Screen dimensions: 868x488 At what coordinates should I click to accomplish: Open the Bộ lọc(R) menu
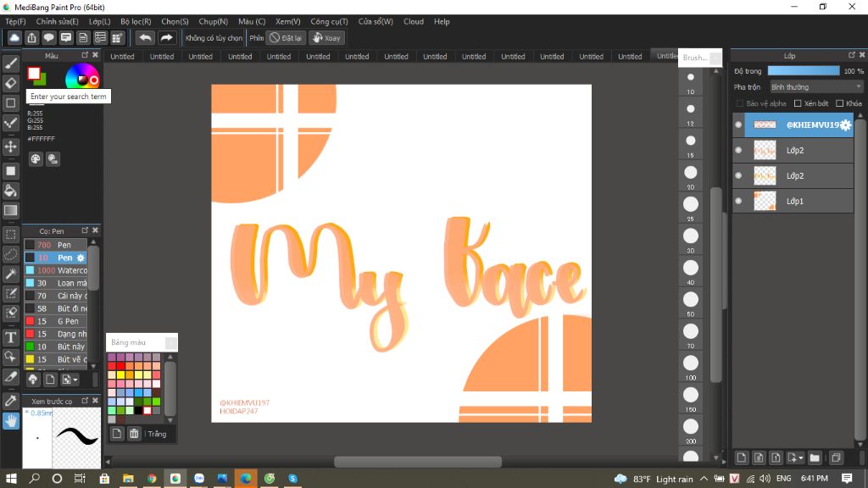coord(136,21)
